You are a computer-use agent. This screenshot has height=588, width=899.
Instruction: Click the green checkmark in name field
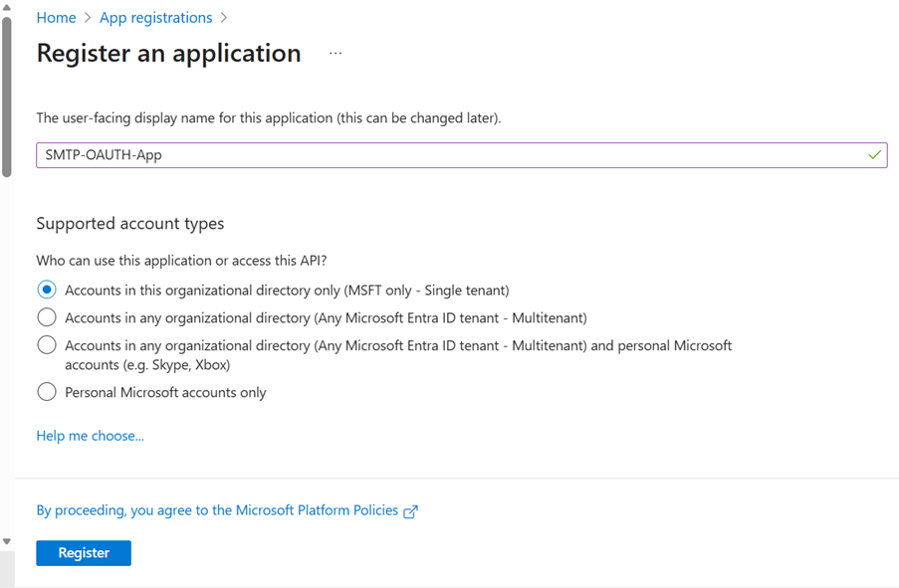pos(874,155)
